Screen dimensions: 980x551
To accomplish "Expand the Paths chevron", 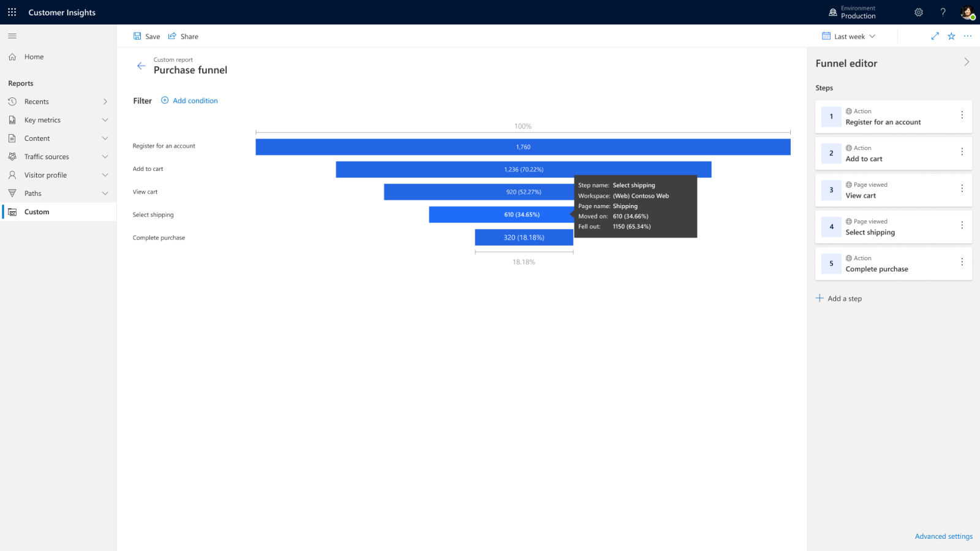I will click(105, 193).
